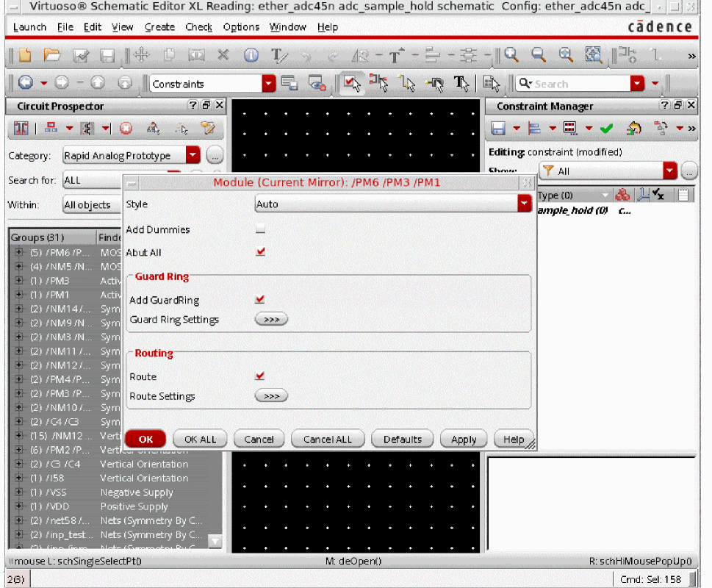Click the Cancel button in dialog

[259, 439]
